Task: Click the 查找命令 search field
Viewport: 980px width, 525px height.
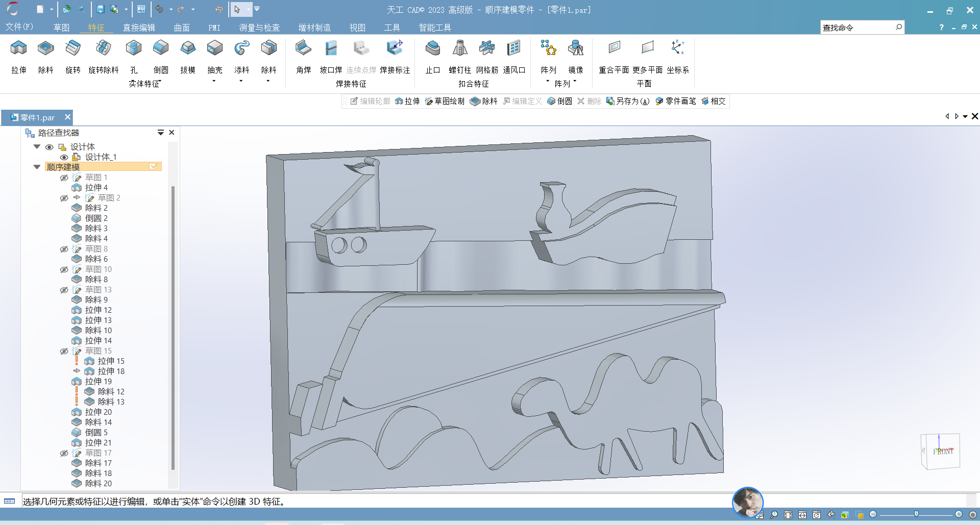Action: (863, 28)
